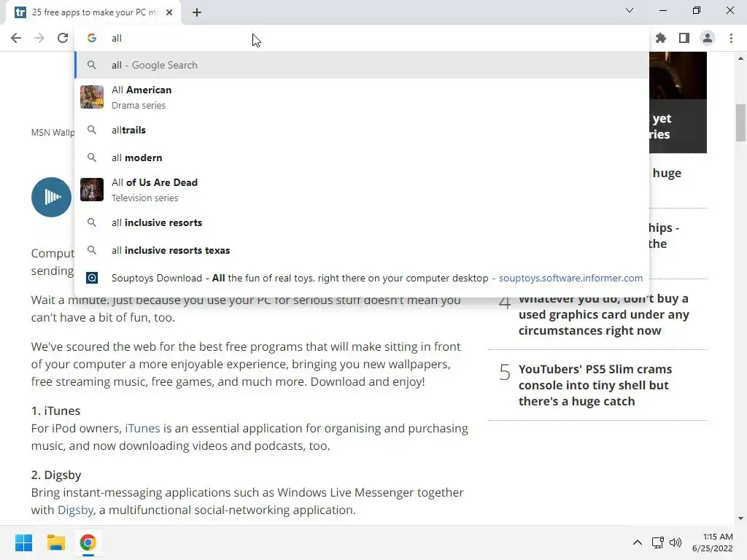The height and width of the screenshot is (560, 747).
Task: Toggle the Chrome side panel icon
Action: (x=684, y=38)
